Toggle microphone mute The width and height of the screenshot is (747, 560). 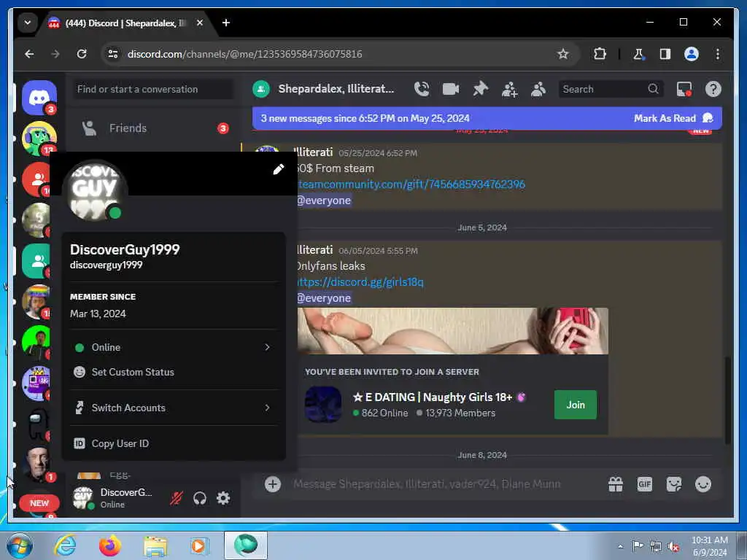pos(177,498)
